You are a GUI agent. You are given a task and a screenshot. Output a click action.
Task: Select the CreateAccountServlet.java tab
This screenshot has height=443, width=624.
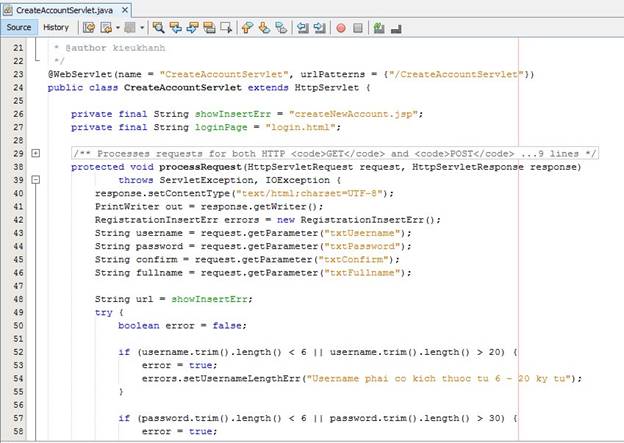coord(64,10)
